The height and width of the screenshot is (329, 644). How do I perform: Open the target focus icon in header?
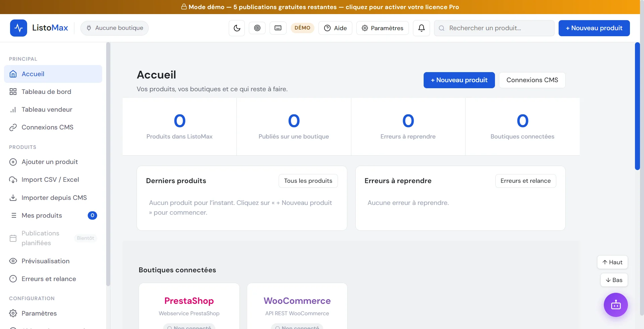pyautogui.click(x=257, y=28)
